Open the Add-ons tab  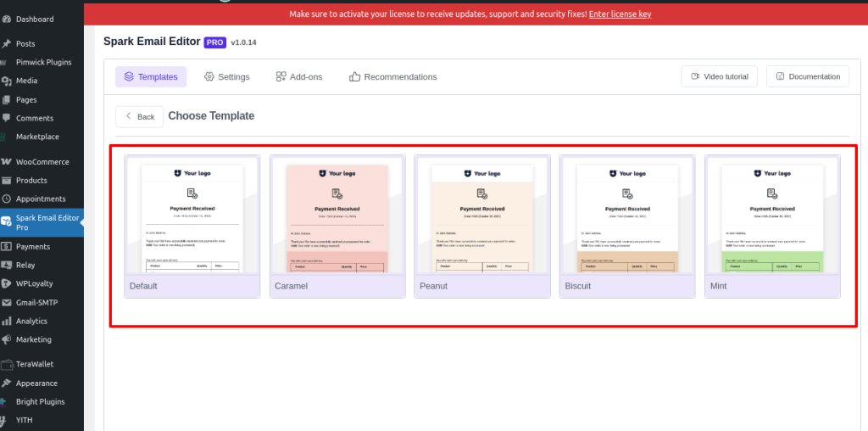click(x=299, y=76)
